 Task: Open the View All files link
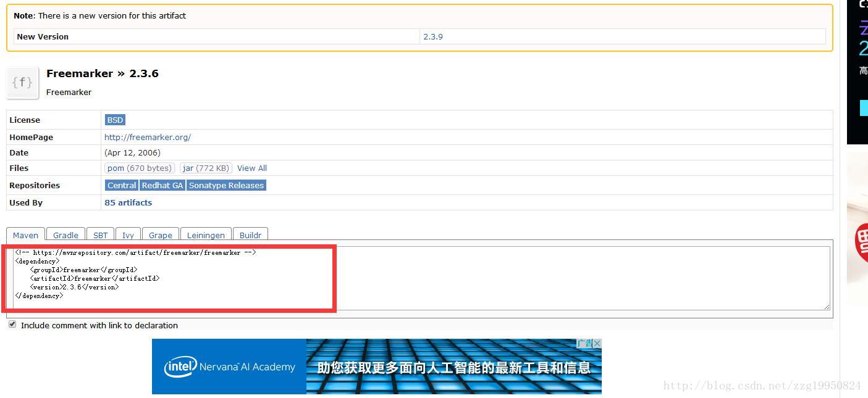[252, 168]
